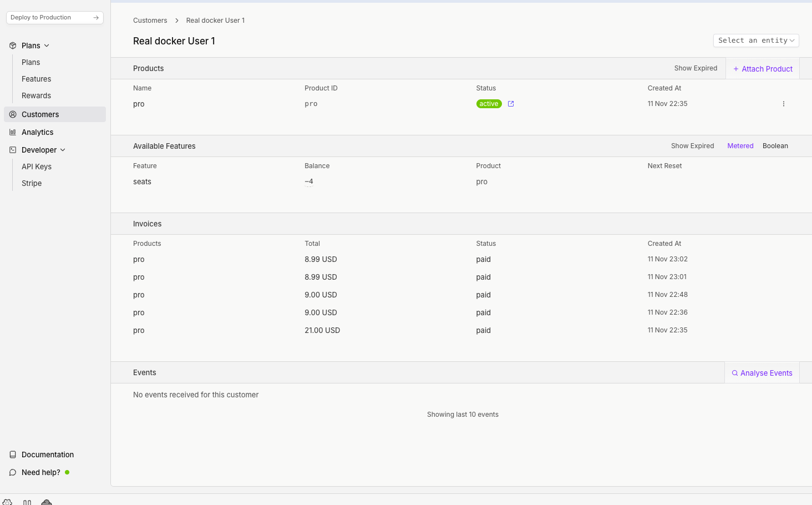This screenshot has width=812, height=505.
Task: Toggle Show Expired in Available Features
Action: click(x=692, y=146)
